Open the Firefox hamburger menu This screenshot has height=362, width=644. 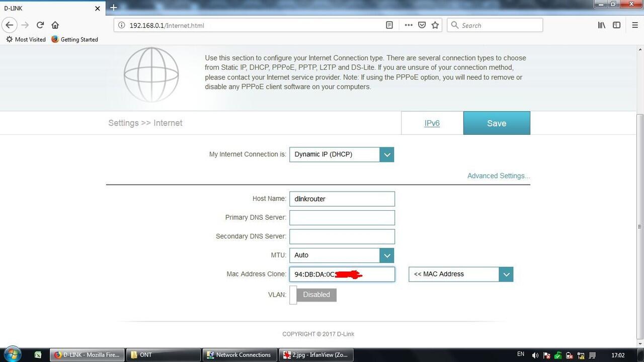635,25
